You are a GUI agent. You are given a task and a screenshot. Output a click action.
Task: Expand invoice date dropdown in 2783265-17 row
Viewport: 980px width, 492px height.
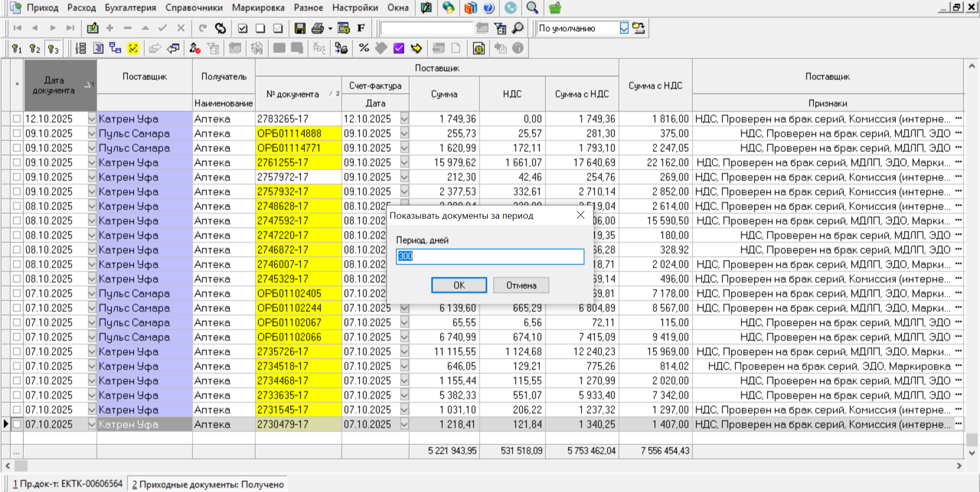click(x=404, y=119)
